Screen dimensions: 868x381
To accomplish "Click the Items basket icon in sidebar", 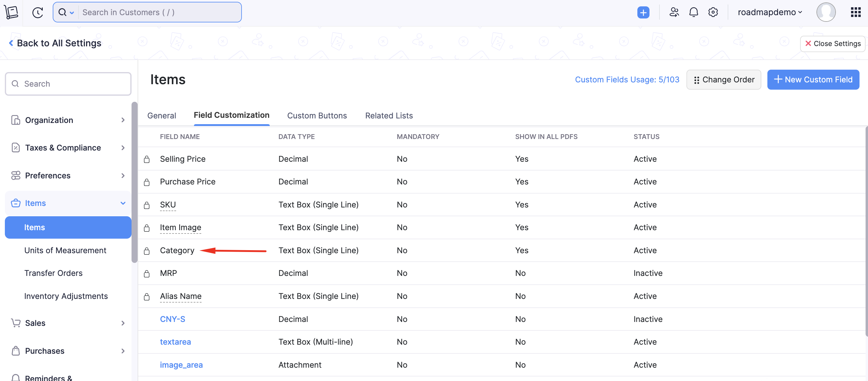I will (15, 203).
